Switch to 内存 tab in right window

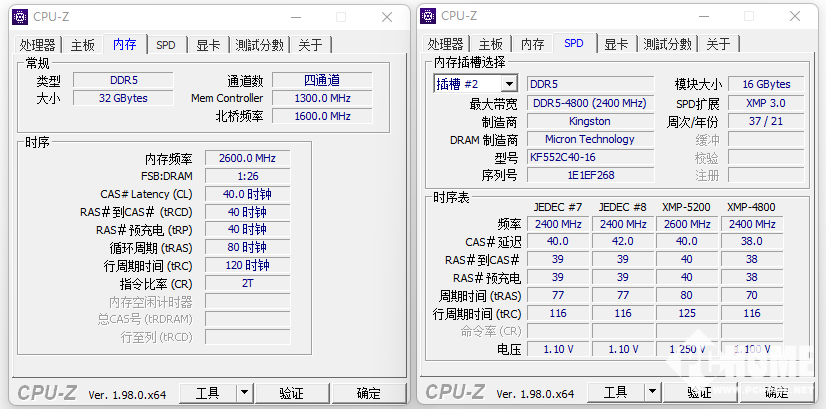tap(533, 45)
